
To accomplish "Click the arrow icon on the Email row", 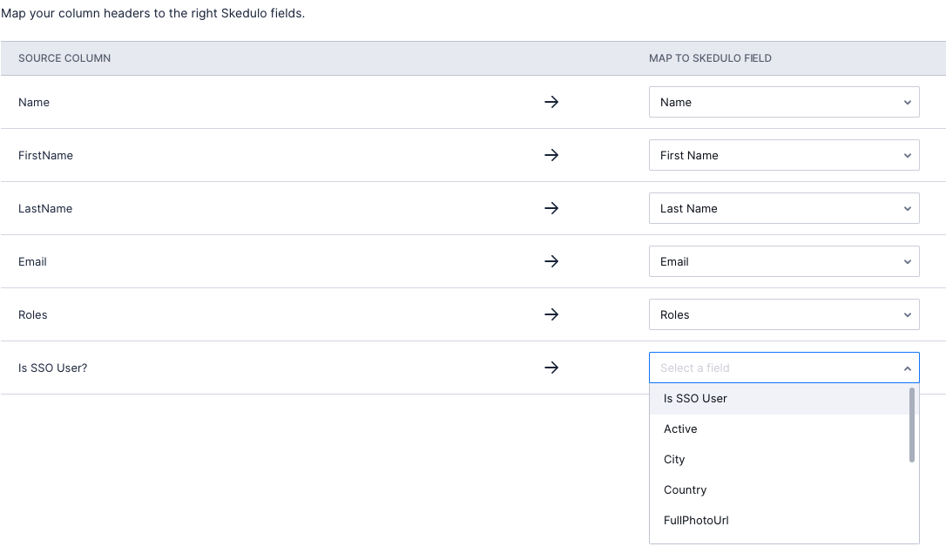I will pyautogui.click(x=551, y=261).
